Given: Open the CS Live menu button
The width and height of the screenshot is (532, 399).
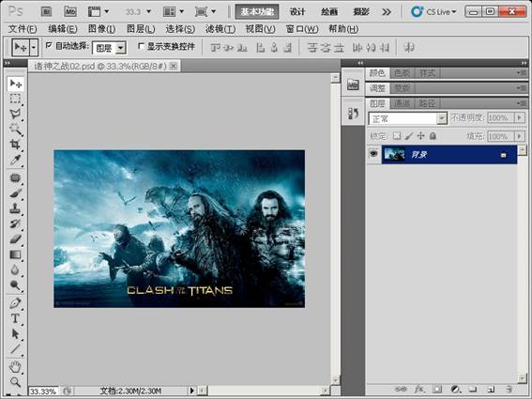Looking at the screenshot, I should click(433, 12).
